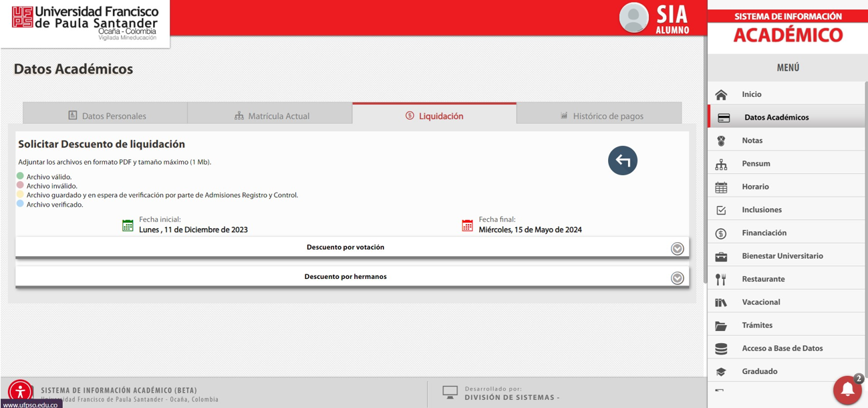Click the MENÚ header label
This screenshot has height=408, width=868.
coord(788,68)
